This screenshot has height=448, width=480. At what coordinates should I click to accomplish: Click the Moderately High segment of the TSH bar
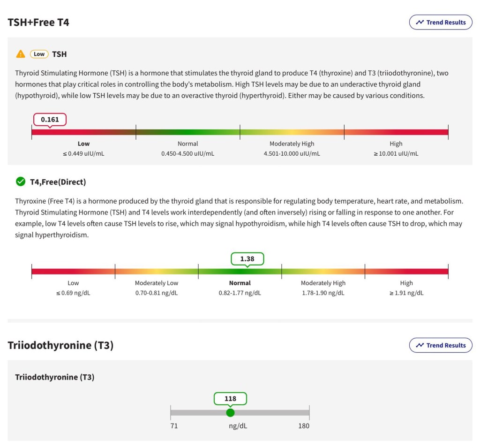click(292, 132)
